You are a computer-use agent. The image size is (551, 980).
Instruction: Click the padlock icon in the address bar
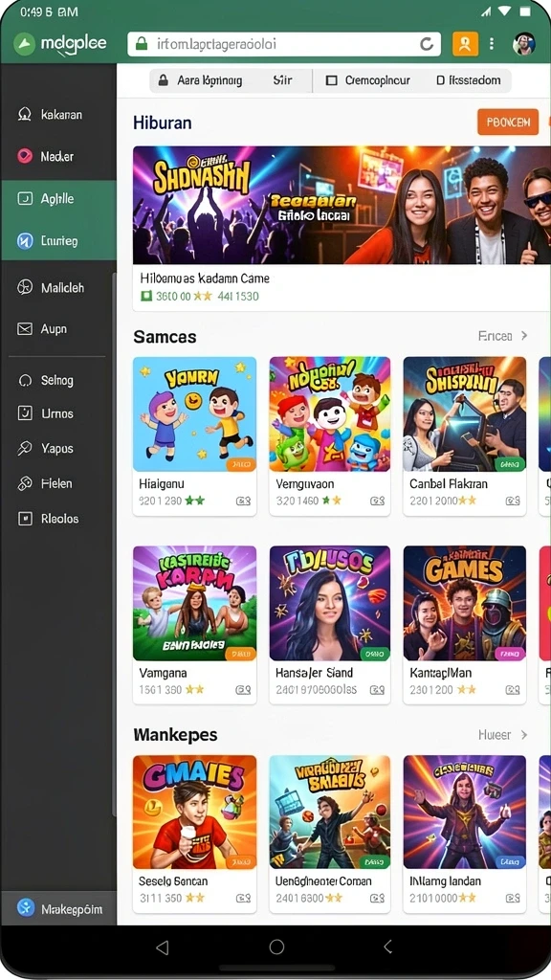(x=142, y=44)
